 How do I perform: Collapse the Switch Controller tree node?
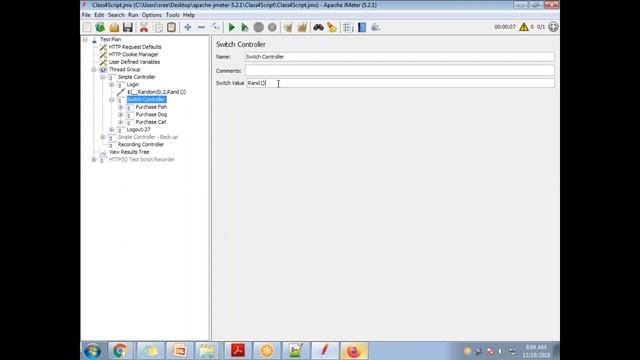(111, 100)
